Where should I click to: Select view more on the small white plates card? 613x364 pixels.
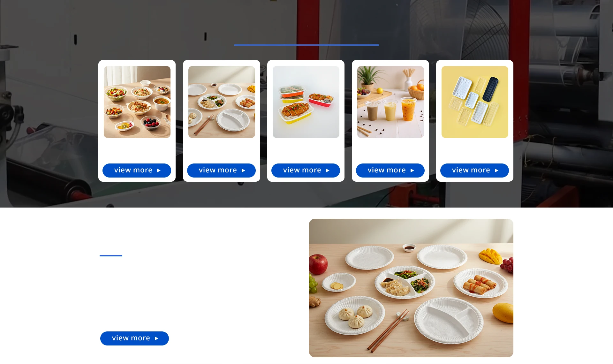[x=221, y=171]
